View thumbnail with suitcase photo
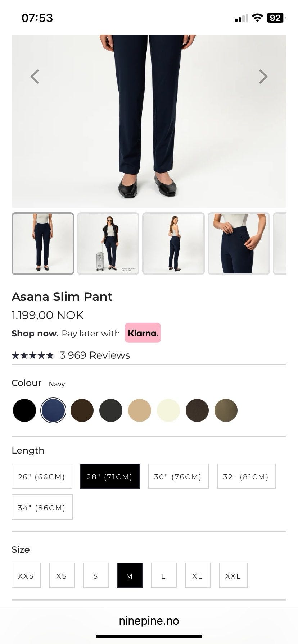 pyautogui.click(x=108, y=244)
